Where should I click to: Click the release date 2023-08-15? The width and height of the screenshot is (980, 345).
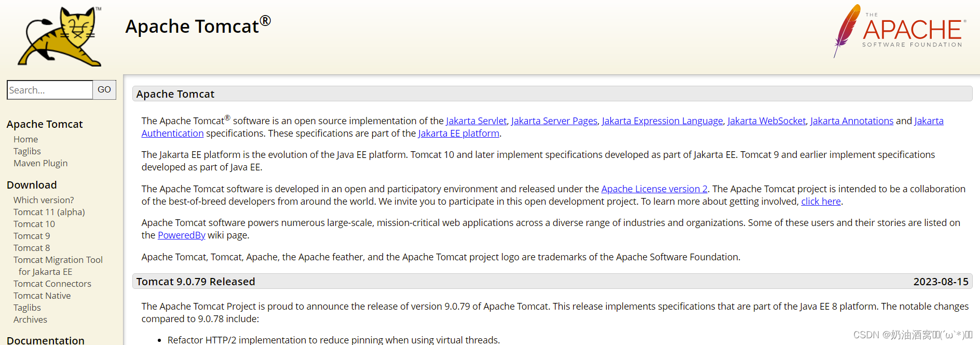[941, 282]
